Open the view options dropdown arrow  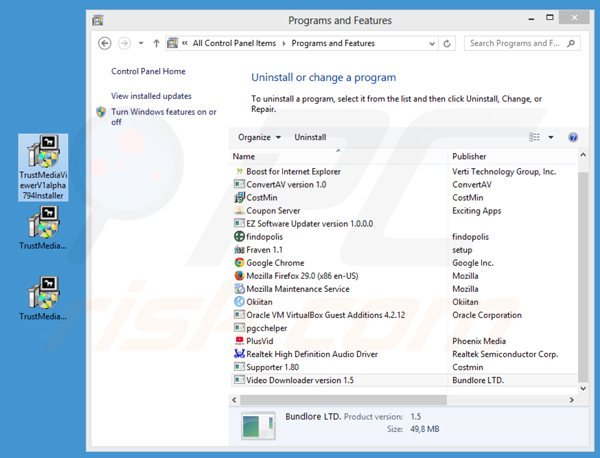pyautogui.click(x=550, y=137)
